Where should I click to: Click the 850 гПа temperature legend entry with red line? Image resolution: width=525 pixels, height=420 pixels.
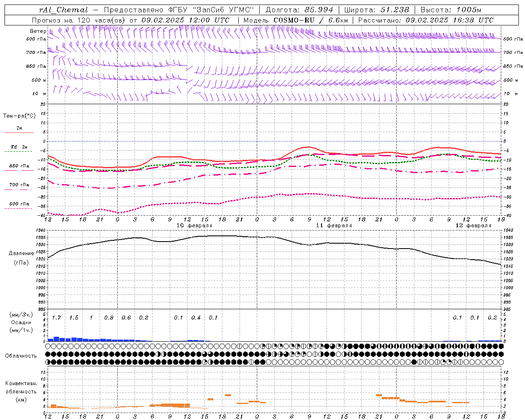[19, 166]
